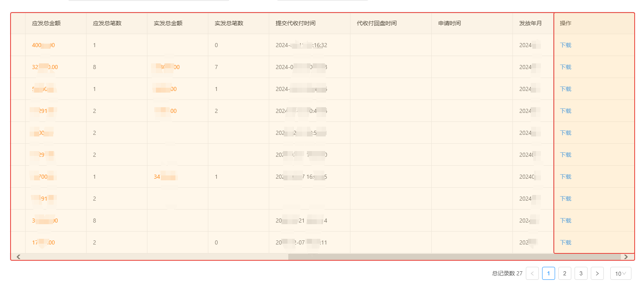644x292 pixels.
Task: Download the row with 实发总笔数 of 7
Action: tap(565, 67)
